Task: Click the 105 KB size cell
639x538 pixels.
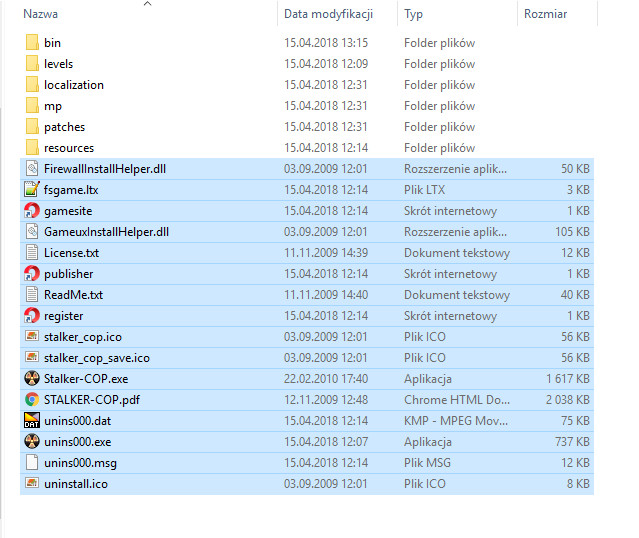Action: pyautogui.click(x=573, y=232)
